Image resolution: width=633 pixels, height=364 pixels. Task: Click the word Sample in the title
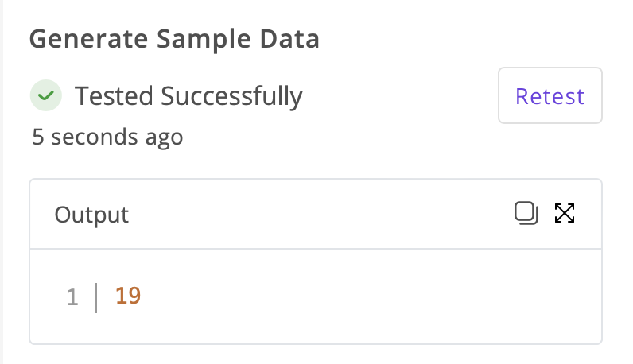[204, 39]
